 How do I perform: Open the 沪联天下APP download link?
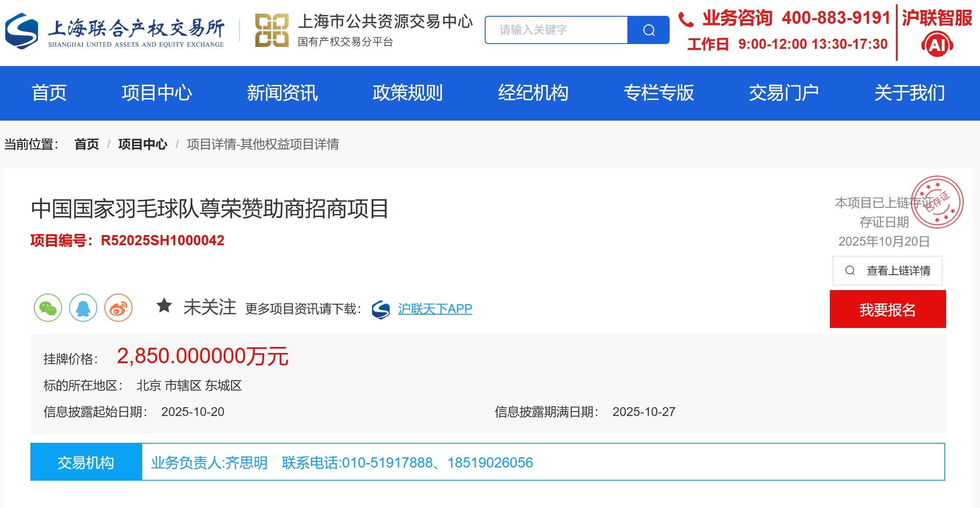(x=435, y=309)
